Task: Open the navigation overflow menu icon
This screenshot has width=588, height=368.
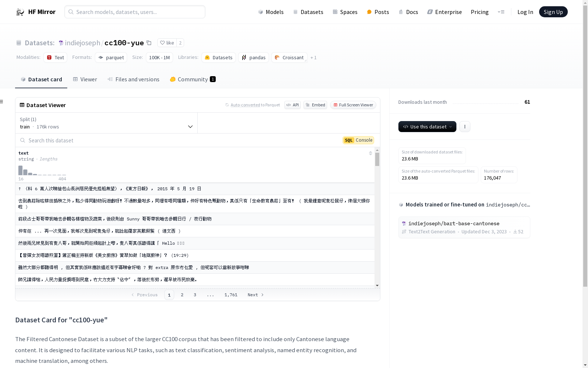Action: [501, 12]
